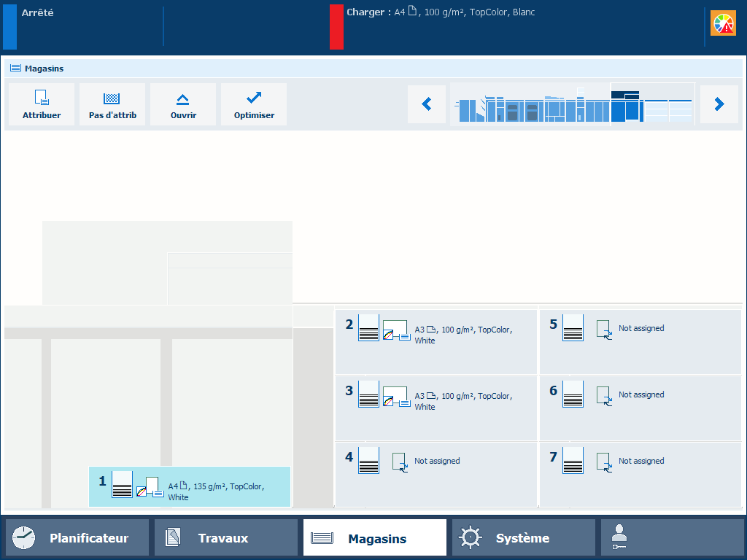Open the Planificateur tab
The image size is (747, 560).
click(x=77, y=538)
